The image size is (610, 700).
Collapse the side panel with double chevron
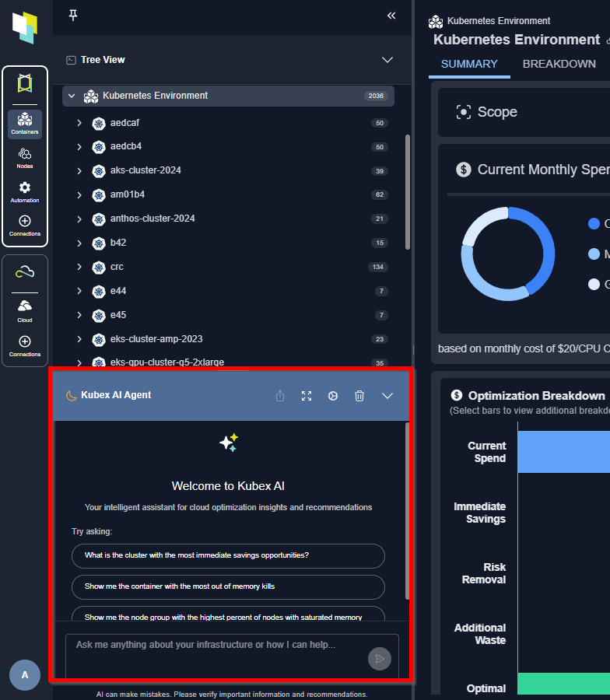click(391, 16)
